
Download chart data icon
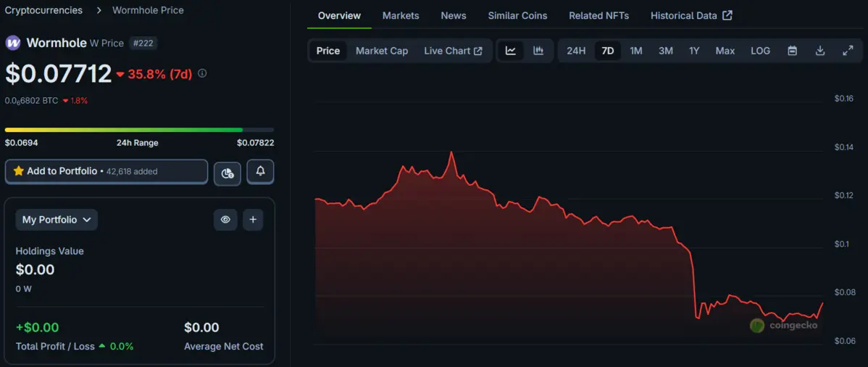(820, 51)
